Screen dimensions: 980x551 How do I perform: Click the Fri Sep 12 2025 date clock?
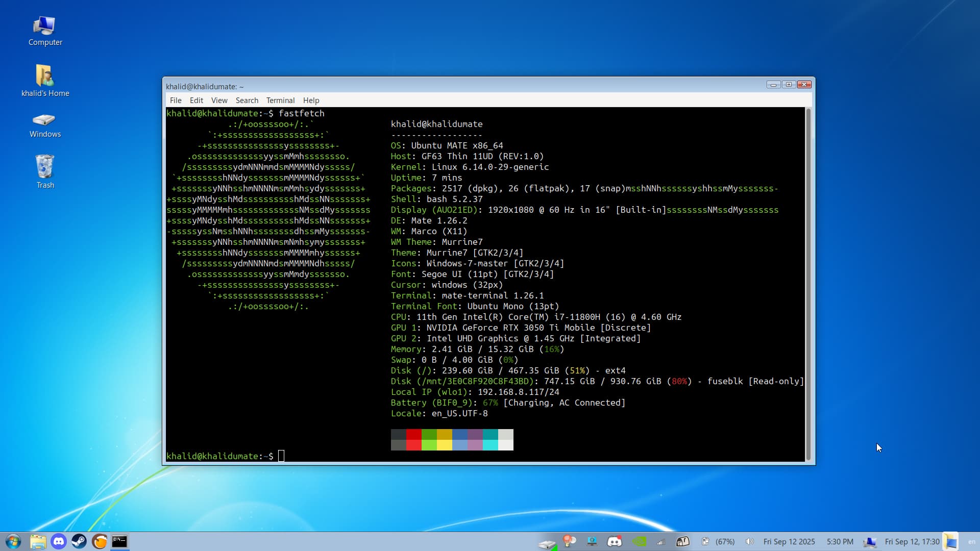789,542
